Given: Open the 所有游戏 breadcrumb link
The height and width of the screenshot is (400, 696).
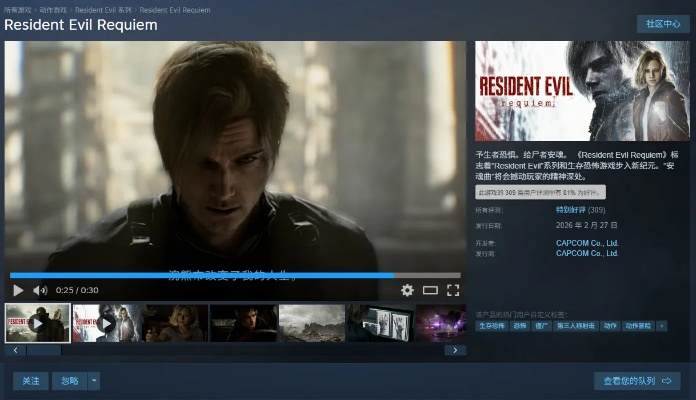Looking at the screenshot, I should [17, 8].
